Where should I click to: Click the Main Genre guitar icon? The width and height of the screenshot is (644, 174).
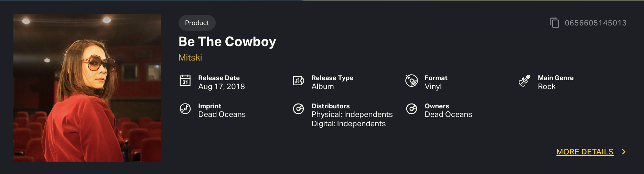525,81
